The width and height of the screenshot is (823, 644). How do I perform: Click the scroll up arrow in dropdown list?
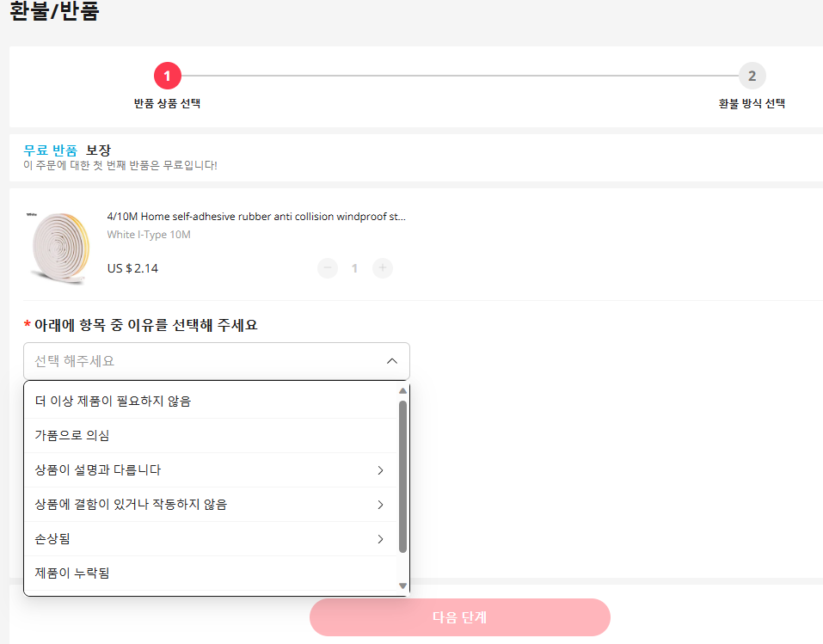[x=402, y=391]
